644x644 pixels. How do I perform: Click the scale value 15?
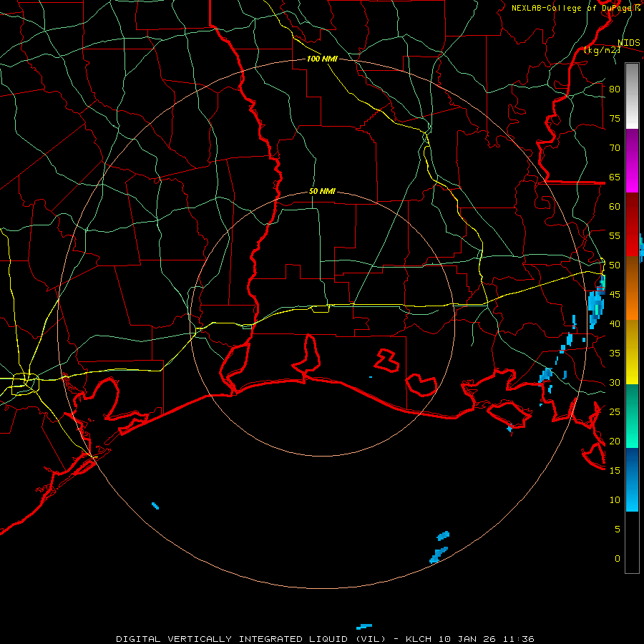pos(615,471)
